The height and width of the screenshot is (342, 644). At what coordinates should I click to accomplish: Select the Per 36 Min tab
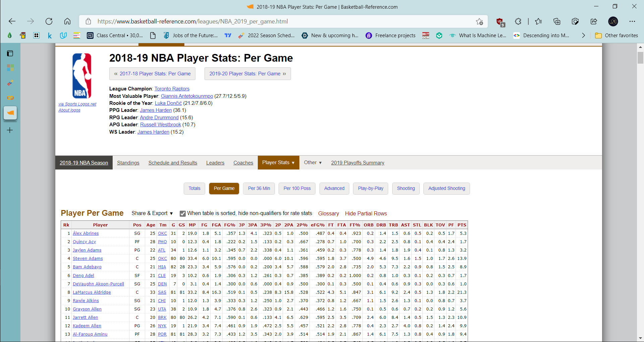(x=259, y=189)
